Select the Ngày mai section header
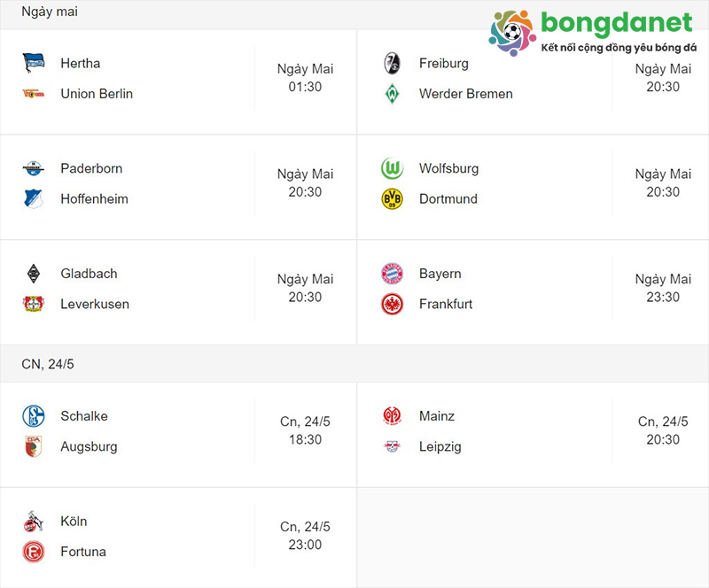The image size is (709, 588). [x=49, y=12]
